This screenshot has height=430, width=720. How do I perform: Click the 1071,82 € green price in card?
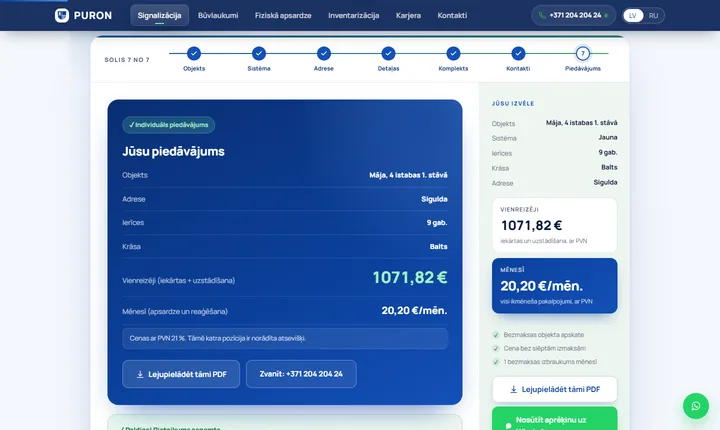(x=410, y=277)
